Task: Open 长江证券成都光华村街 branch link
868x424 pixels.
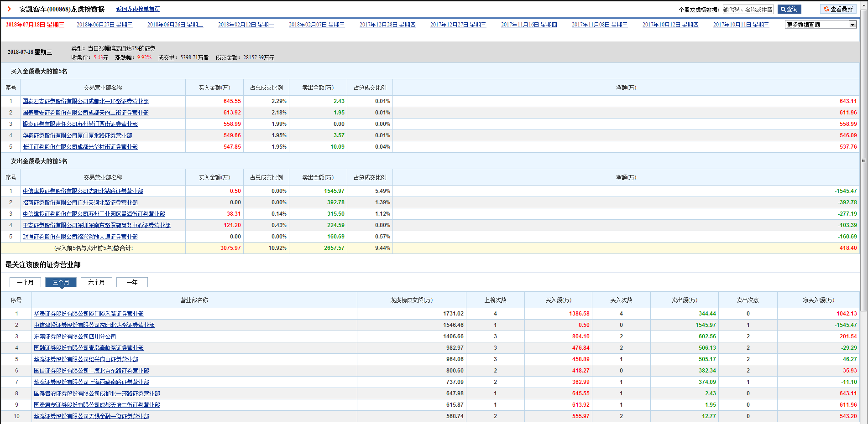Action: 80,147
